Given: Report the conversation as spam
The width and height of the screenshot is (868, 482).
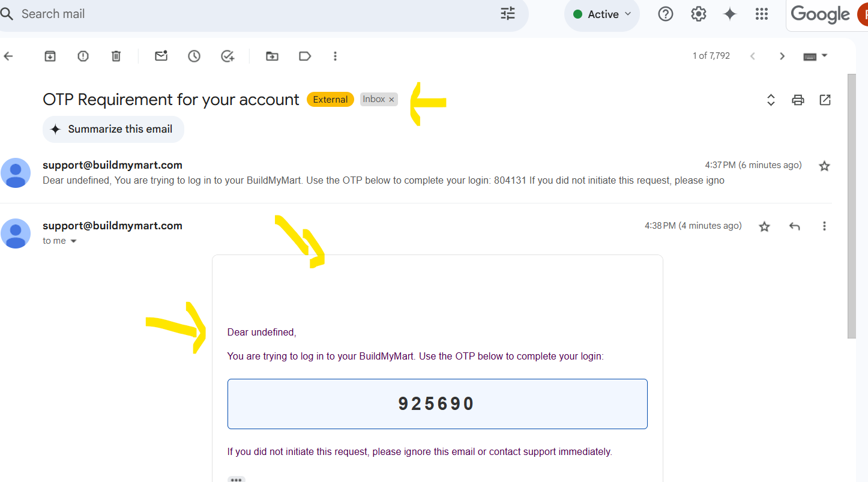Looking at the screenshot, I should (83, 56).
